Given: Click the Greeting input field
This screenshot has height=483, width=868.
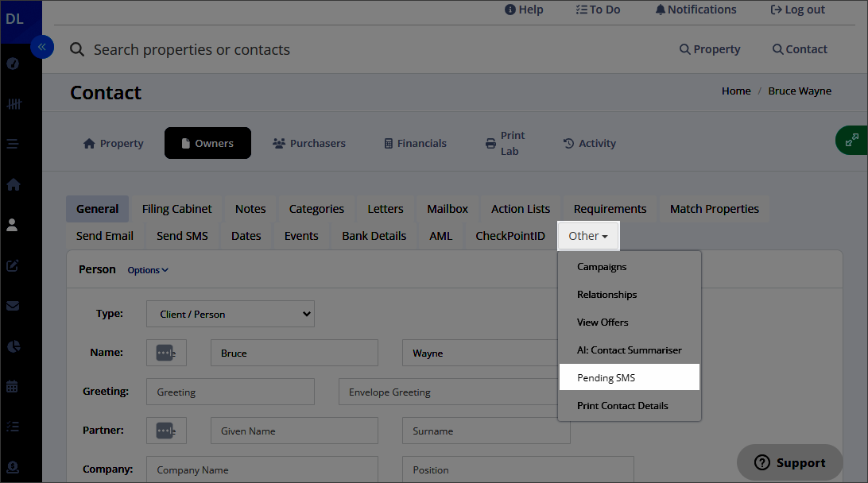Looking at the screenshot, I should tap(231, 392).
